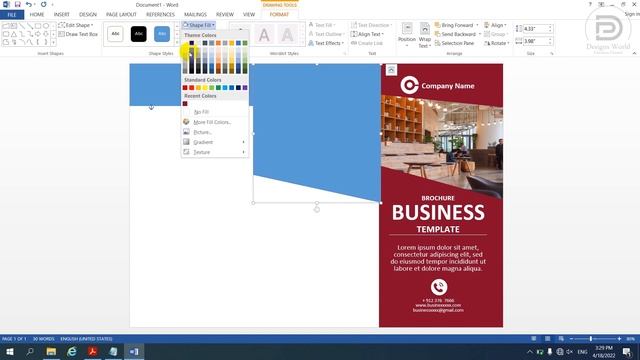This screenshot has height=360, width=640.
Task: Open the Rotate dropdown
Action: (496, 43)
